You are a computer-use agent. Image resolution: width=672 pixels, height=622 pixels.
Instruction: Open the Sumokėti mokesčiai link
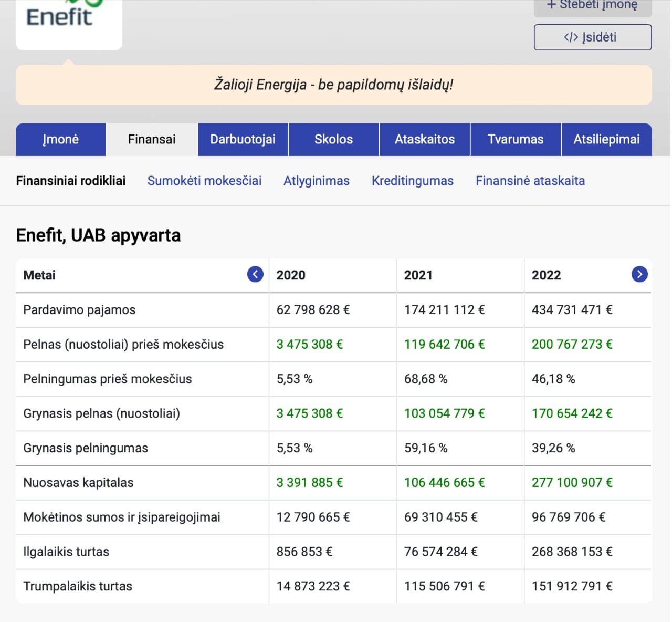coord(204,181)
